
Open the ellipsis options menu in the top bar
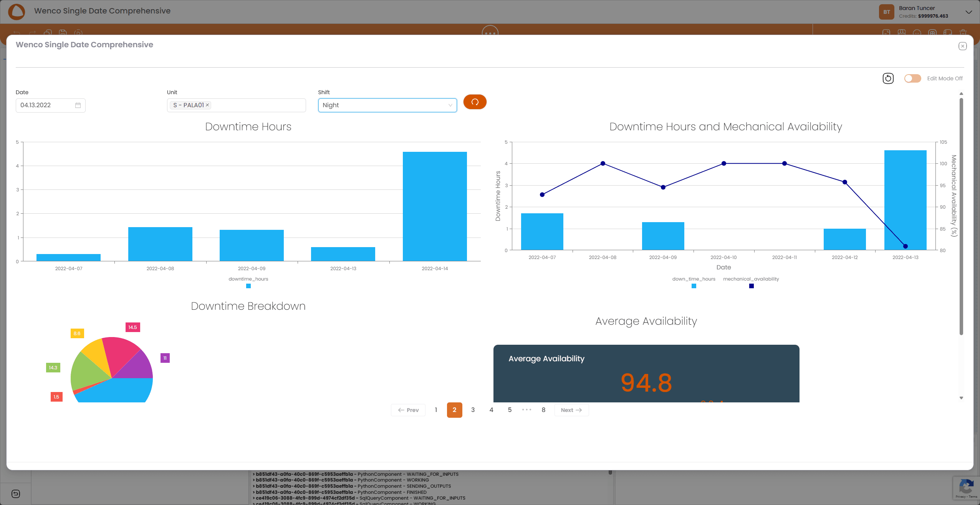[490, 33]
